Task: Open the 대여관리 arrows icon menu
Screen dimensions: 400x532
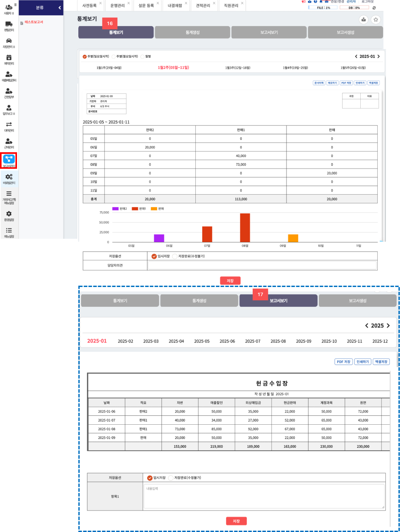Action: tap(9, 126)
